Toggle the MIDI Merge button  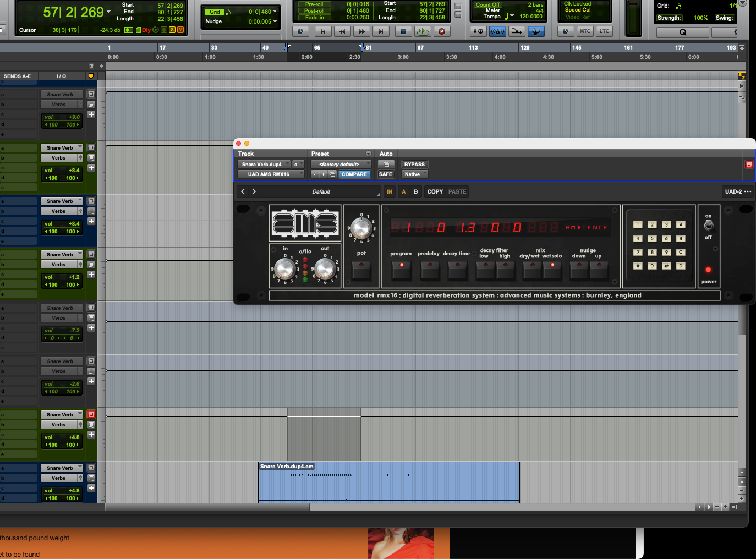pos(516,31)
